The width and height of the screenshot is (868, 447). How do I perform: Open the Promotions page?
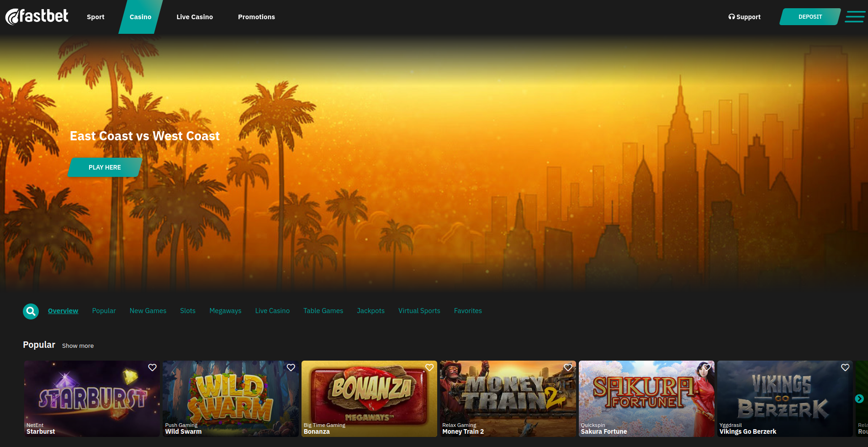click(256, 17)
